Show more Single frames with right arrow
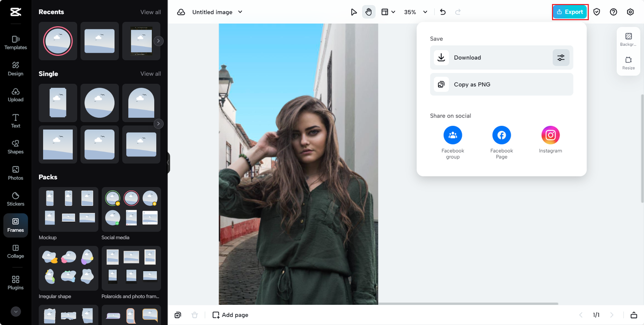Screen dimensions: 644x325 pos(158,123)
